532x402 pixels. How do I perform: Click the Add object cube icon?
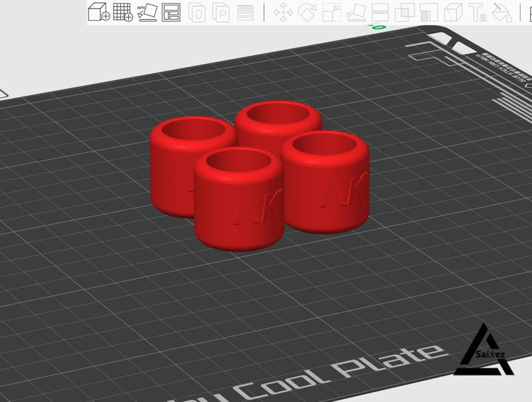point(98,12)
